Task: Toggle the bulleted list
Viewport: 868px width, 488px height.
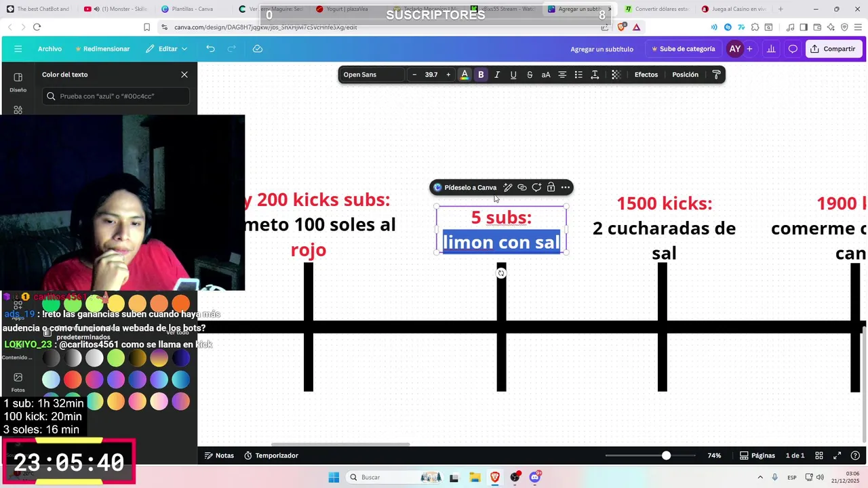Action: coord(578,75)
